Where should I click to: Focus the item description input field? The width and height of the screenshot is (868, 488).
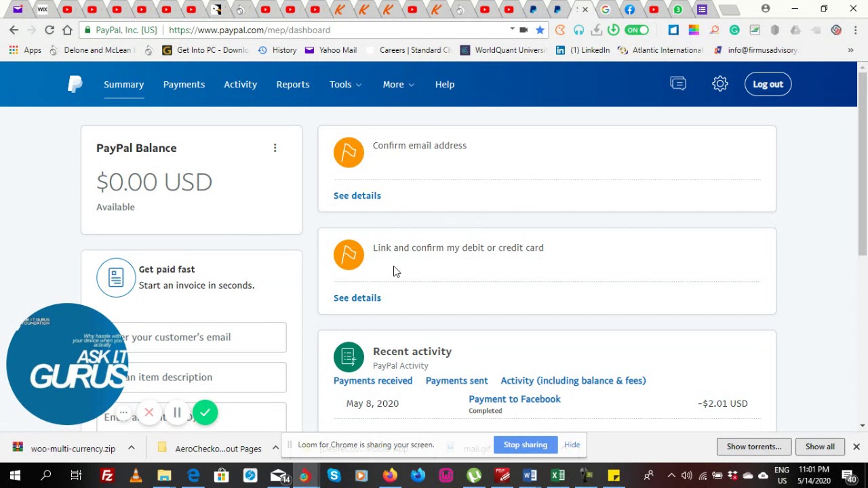point(191,377)
